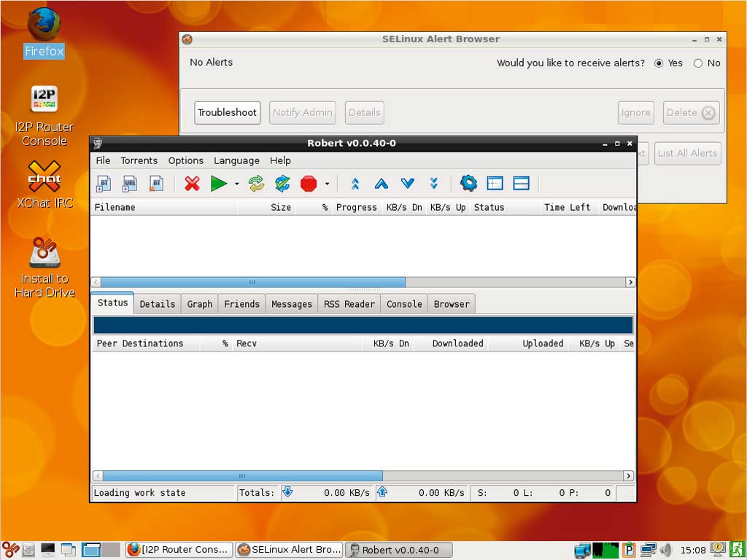This screenshot has width=747, height=560.
Task: Select the Firefox desktop icon
Action: coord(44,34)
